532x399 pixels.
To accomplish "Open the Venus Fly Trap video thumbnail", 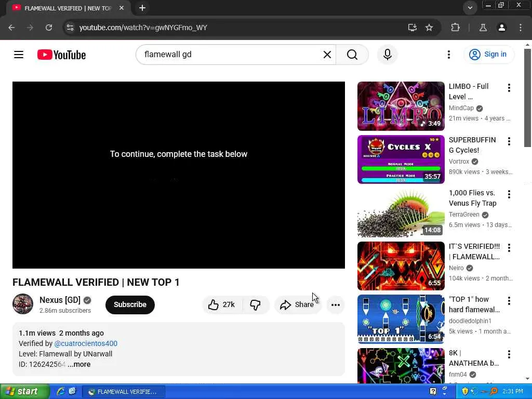I will 401,212.
